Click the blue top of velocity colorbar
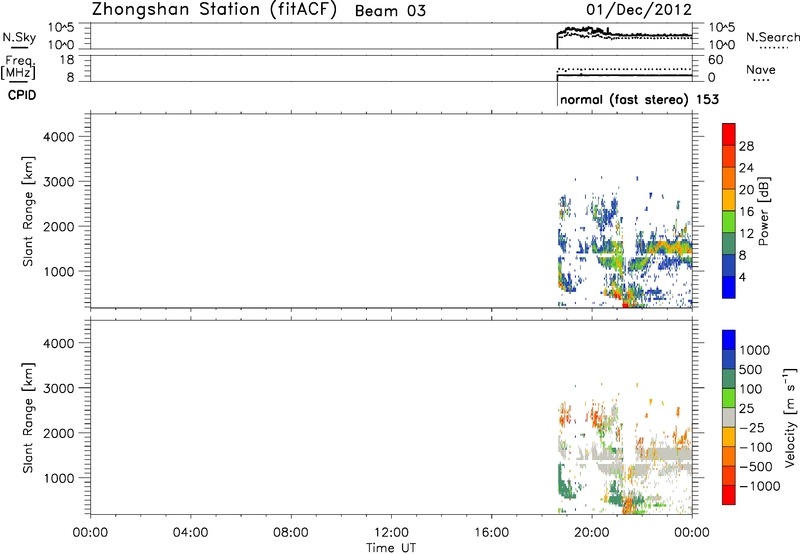 [729, 340]
